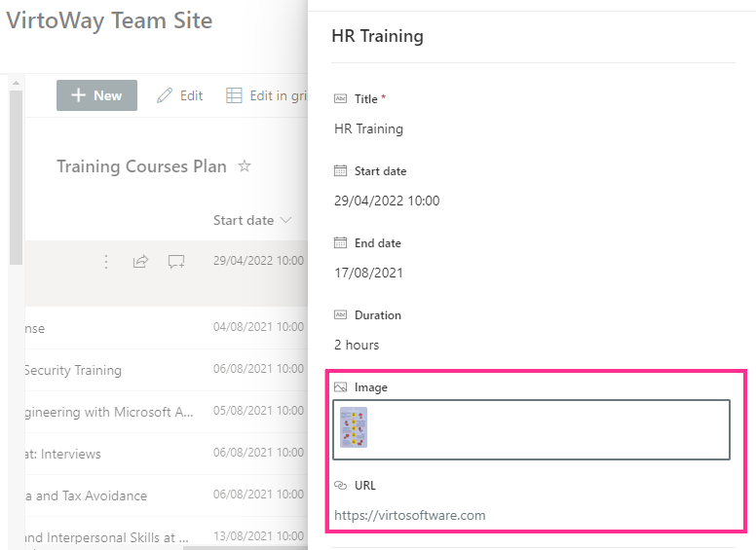Click the Title field value HR Training
756x550 pixels.
coord(369,129)
